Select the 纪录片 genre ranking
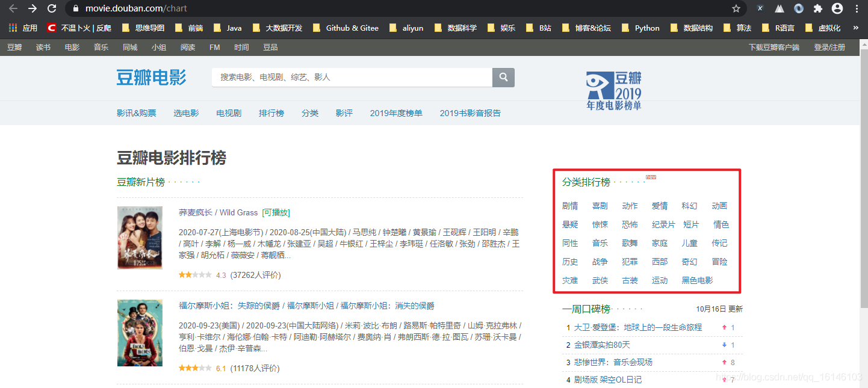 click(x=664, y=224)
